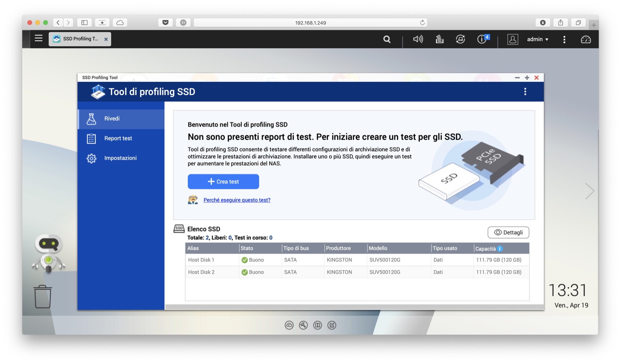
Task: Click the Impostazioni gear icon
Action: pyautogui.click(x=91, y=158)
